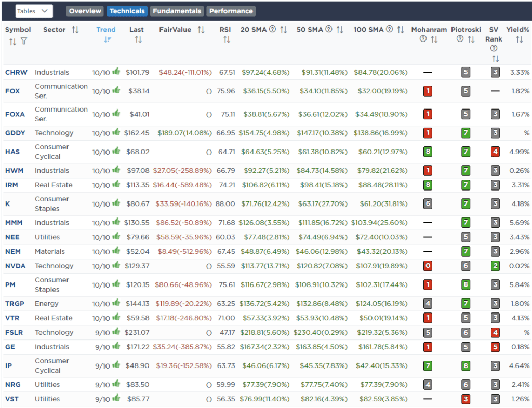Go to the Performance tab

(x=231, y=11)
